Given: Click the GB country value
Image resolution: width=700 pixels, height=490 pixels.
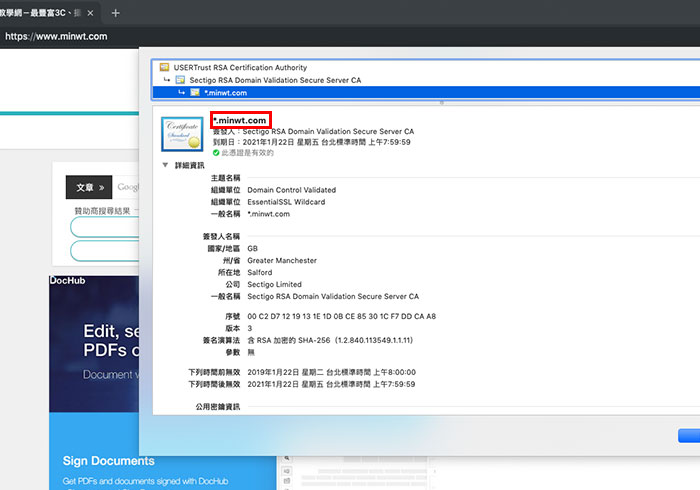Looking at the screenshot, I should coord(253,248).
